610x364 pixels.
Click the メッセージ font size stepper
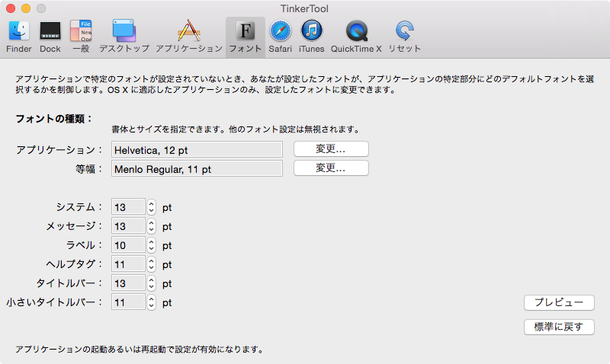click(x=151, y=226)
